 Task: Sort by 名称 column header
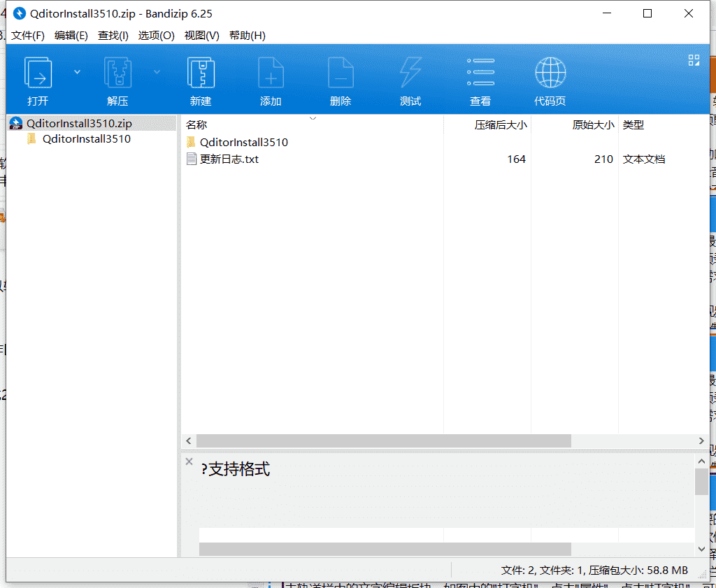click(196, 125)
